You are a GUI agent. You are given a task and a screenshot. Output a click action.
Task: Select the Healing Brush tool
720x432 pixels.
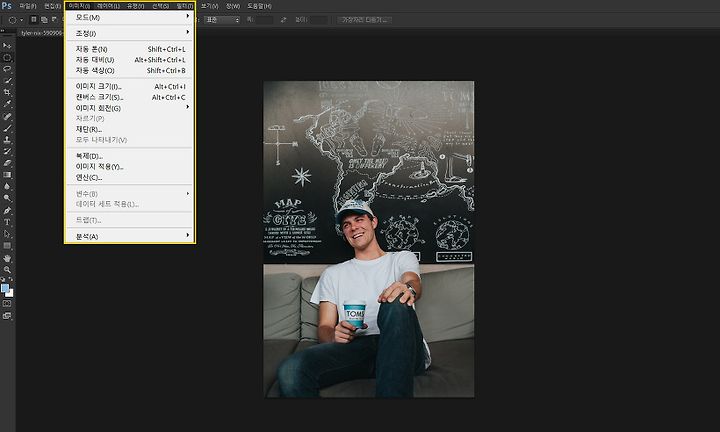tap(7, 117)
